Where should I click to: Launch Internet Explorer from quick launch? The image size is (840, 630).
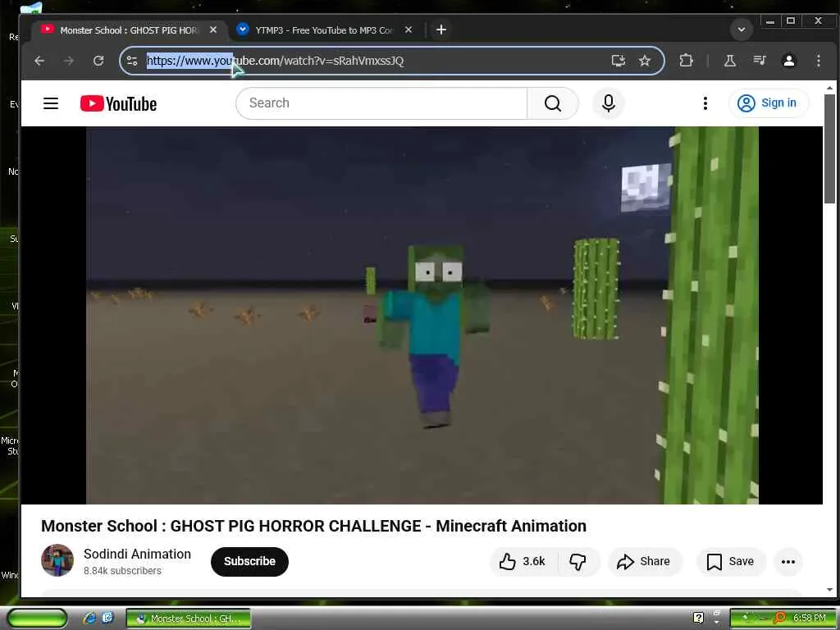89,619
